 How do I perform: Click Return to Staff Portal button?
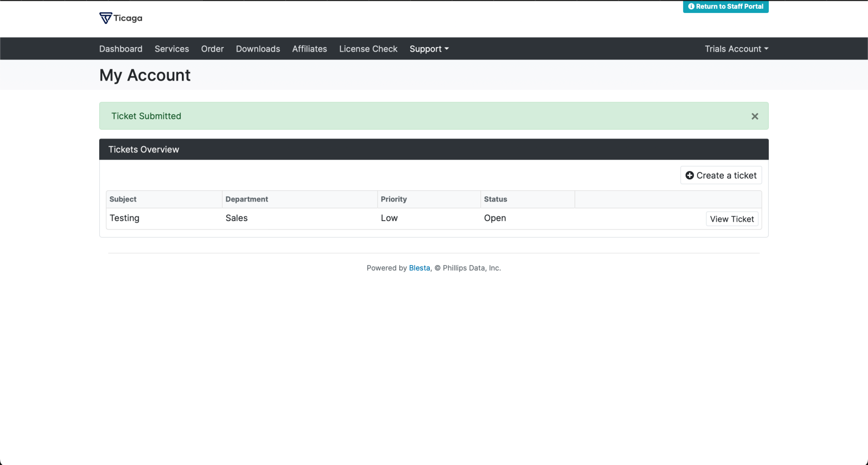click(x=725, y=7)
